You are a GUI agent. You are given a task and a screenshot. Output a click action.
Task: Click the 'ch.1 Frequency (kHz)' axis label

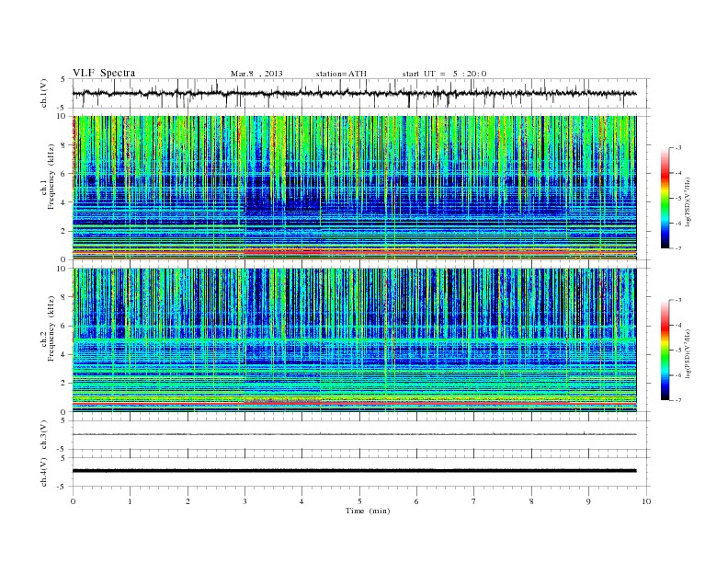pyautogui.click(x=48, y=177)
